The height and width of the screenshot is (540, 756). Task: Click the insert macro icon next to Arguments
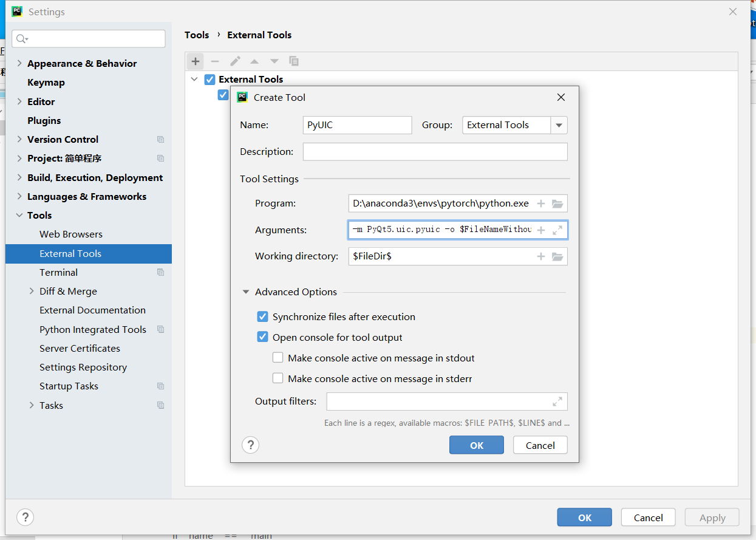[x=540, y=230]
